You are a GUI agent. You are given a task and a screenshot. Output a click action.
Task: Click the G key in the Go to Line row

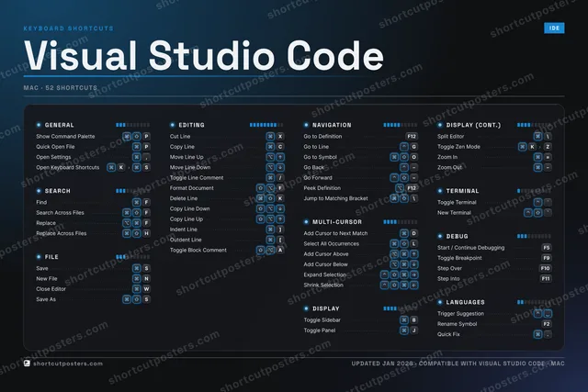(413, 147)
